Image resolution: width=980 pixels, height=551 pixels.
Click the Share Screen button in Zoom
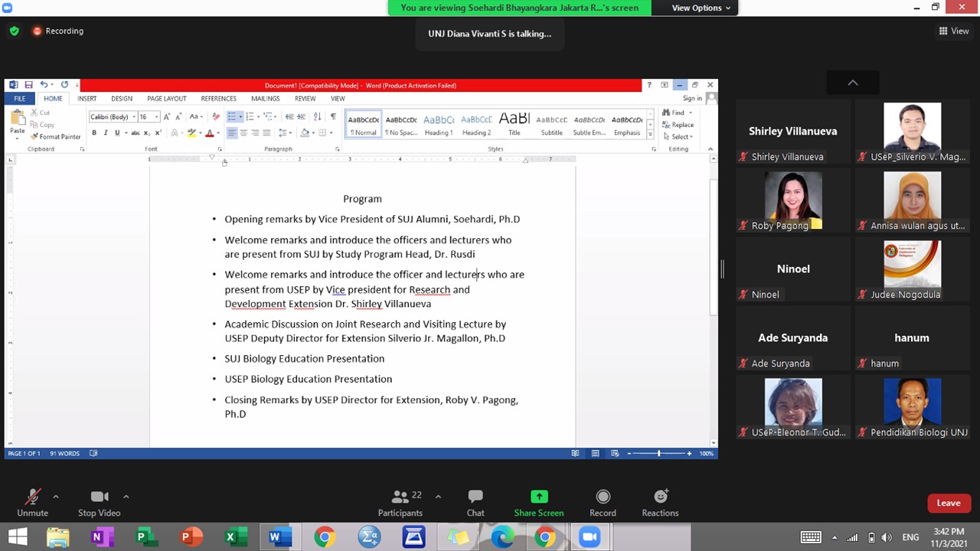pos(539,503)
